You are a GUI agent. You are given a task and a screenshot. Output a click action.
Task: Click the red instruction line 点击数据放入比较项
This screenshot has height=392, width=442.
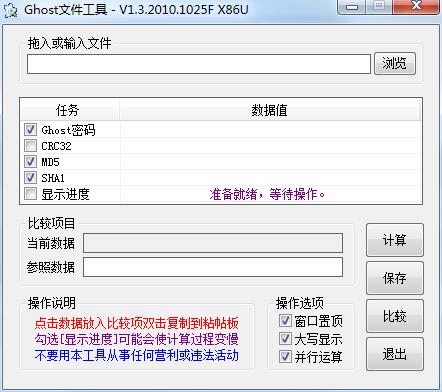[137, 323]
